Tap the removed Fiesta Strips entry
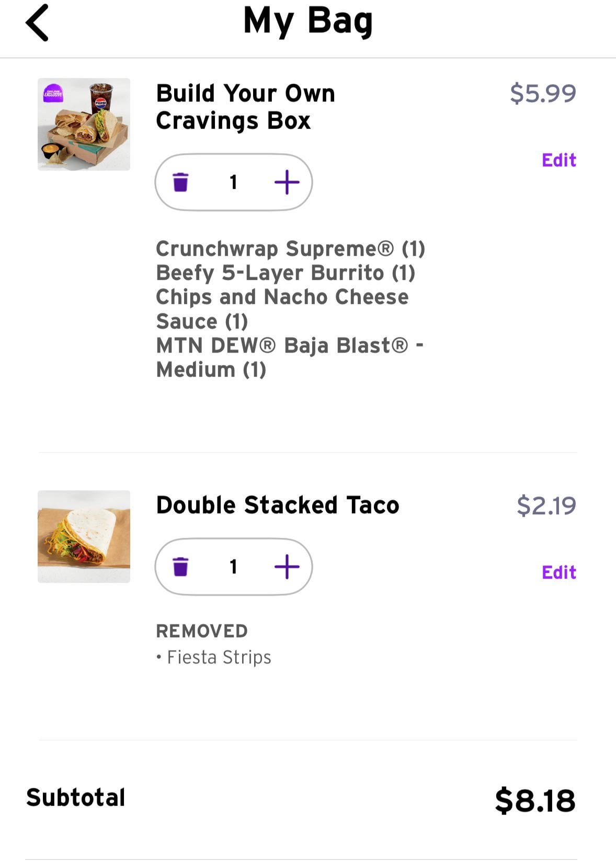This screenshot has height=868, width=616. pos(219,657)
